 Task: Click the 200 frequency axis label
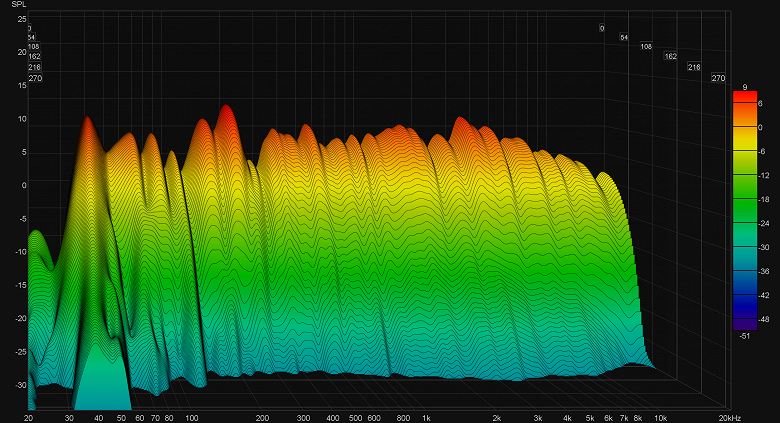tap(262, 418)
